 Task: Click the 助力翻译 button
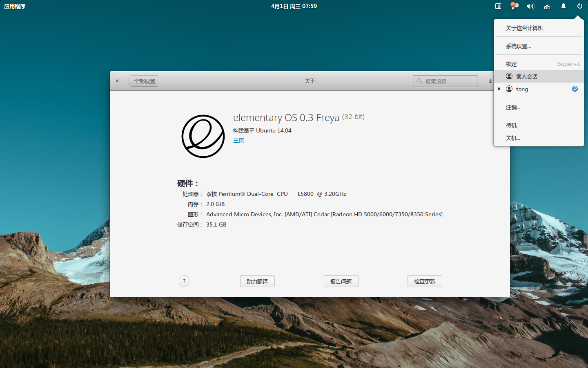(257, 281)
